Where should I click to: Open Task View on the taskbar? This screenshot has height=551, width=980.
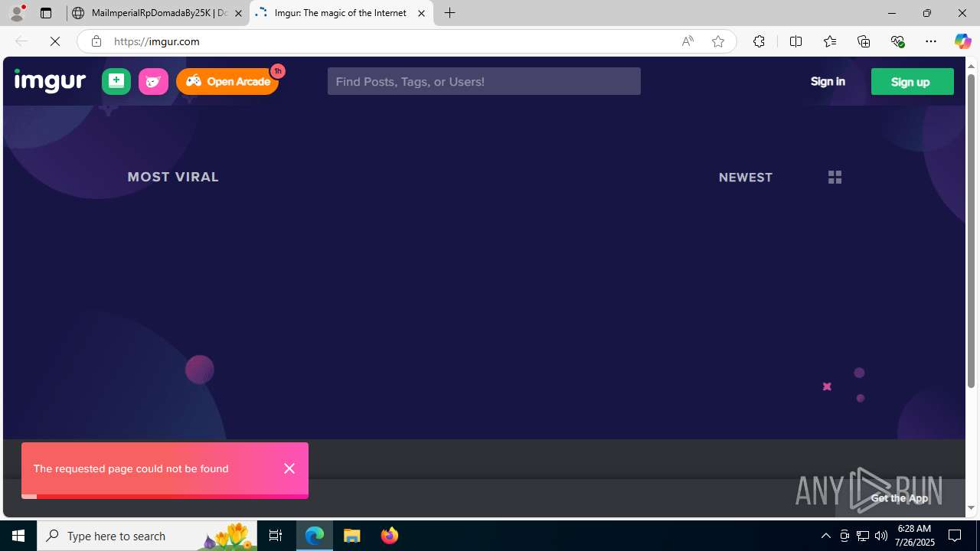(276, 536)
